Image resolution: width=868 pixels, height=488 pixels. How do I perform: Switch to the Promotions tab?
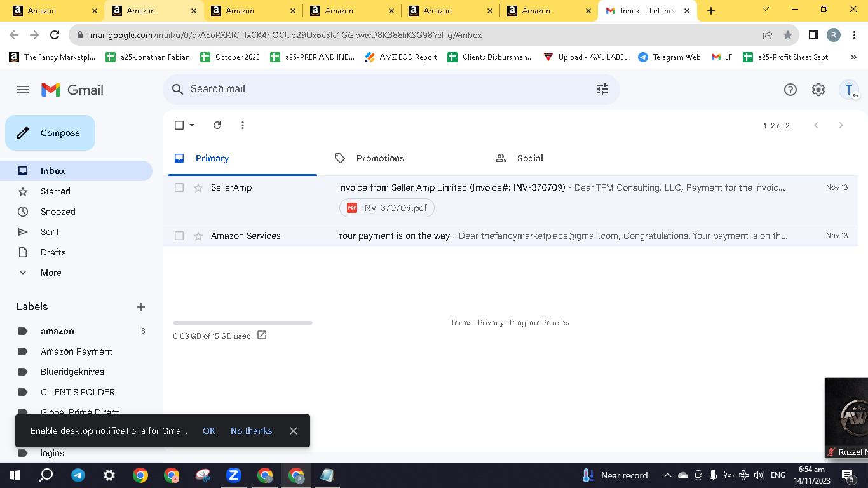pyautogui.click(x=402, y=158)
